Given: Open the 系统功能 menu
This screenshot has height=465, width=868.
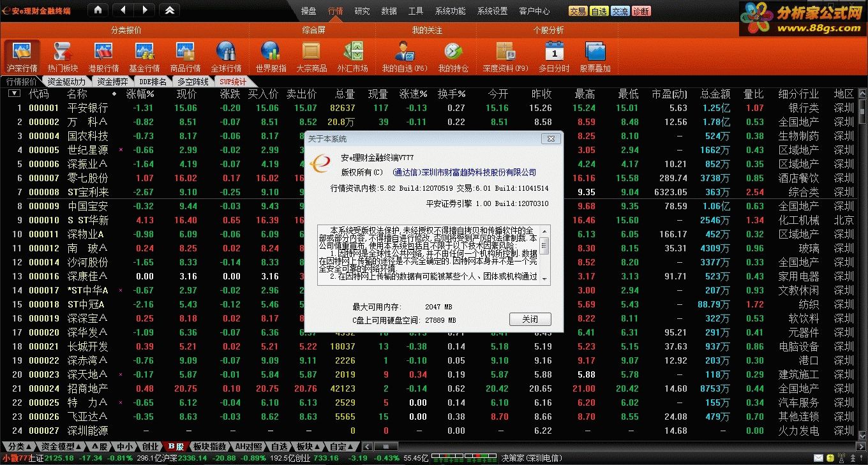Looking at the screenshot, I should [x=450, y=11].
